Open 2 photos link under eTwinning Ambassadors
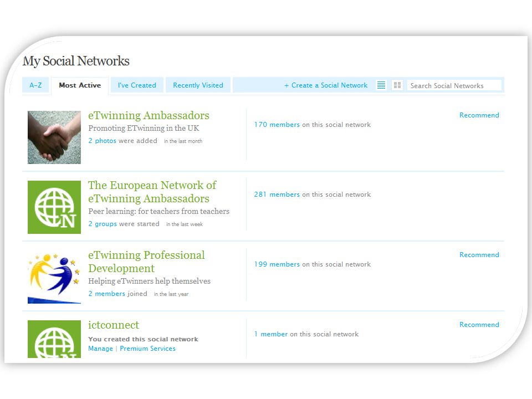Viewport: 532px width, 399px height. [x=102, y=140]
